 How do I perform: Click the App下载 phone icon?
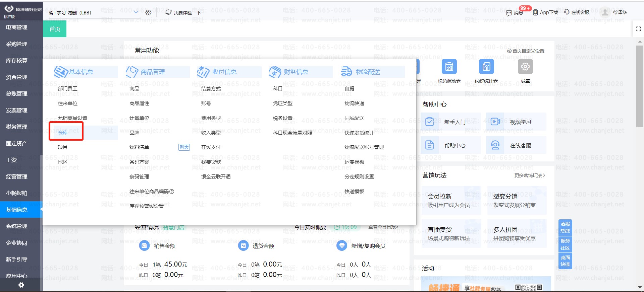[x=536, y=12]
